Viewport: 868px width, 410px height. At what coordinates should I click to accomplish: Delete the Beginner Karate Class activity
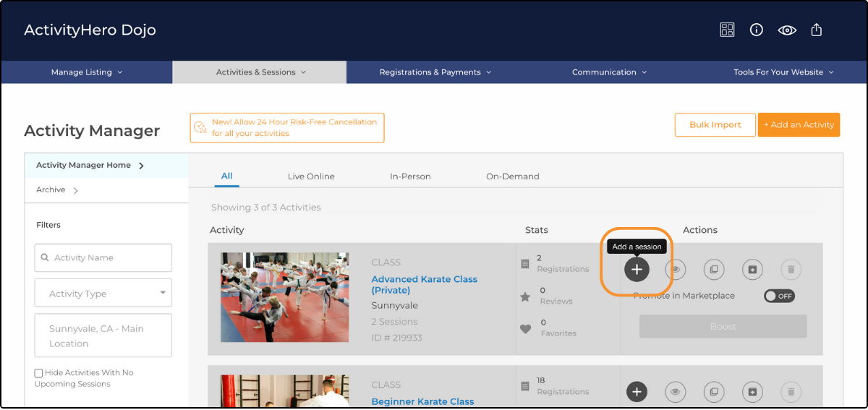click(x=791, y=392)
